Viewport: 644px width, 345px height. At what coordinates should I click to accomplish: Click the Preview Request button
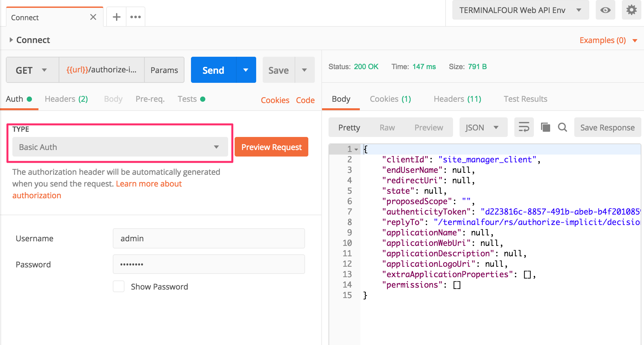[271, 147]
